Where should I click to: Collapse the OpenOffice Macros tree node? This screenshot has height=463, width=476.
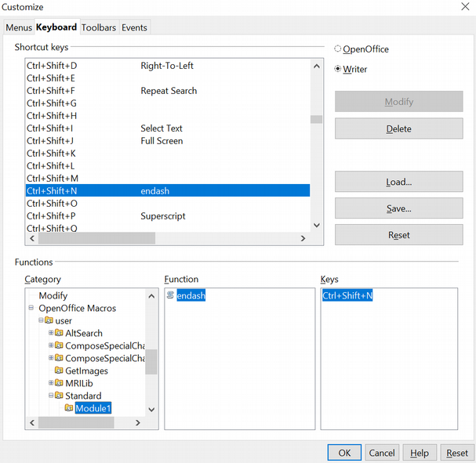[31, 308]
